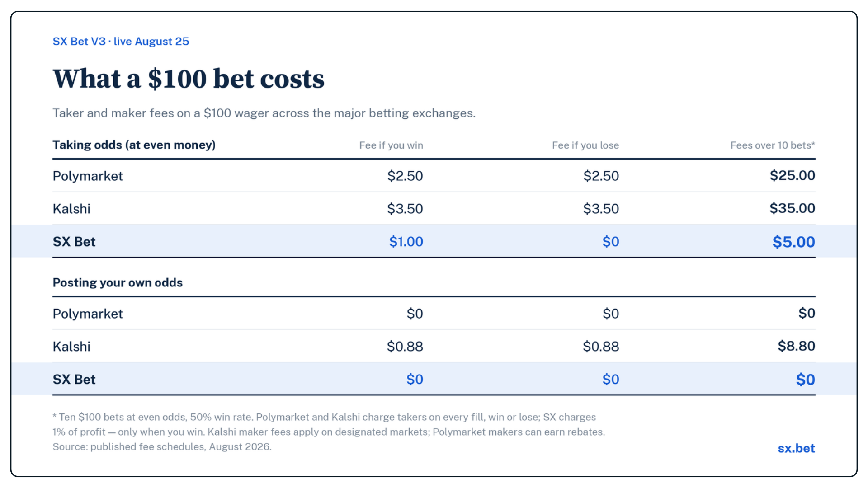Click Kalshi's $8.80 maker fee total
This screenshot has width=868, height=488.
(797, 346)
